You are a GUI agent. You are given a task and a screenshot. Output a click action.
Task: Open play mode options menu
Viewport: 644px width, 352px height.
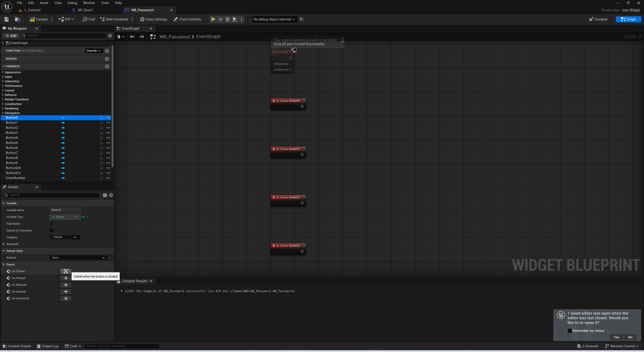[x=241, y=19]
